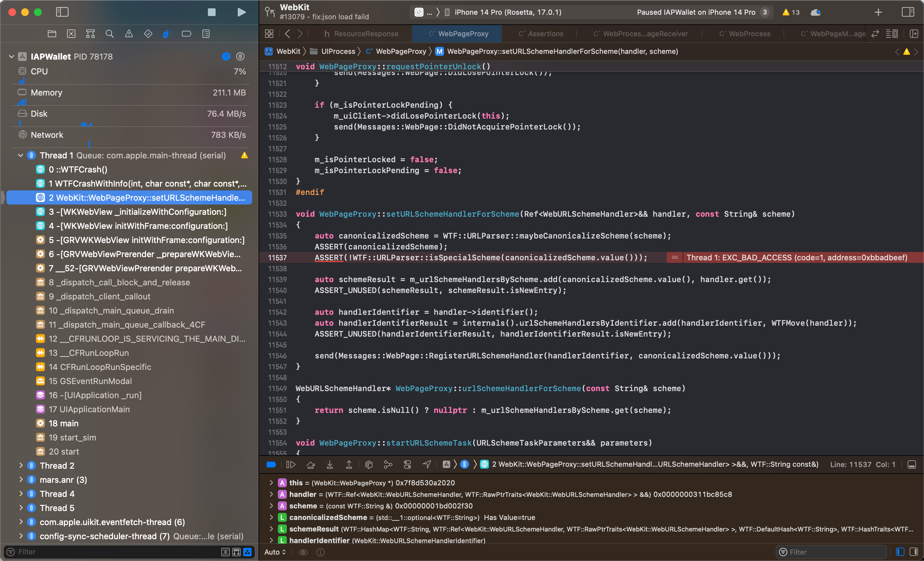Open the Report navigator
The image size is (924, 561).
coord(206,34)
